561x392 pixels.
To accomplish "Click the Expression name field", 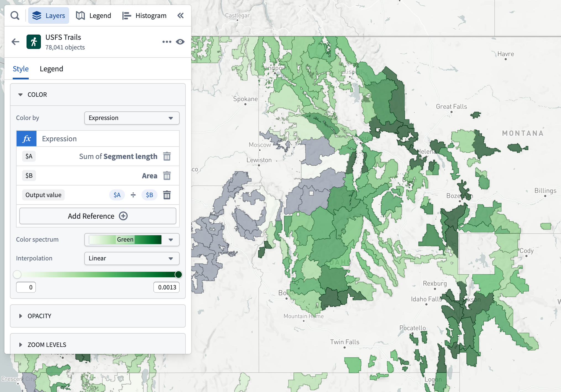I will tap(108, 139).
